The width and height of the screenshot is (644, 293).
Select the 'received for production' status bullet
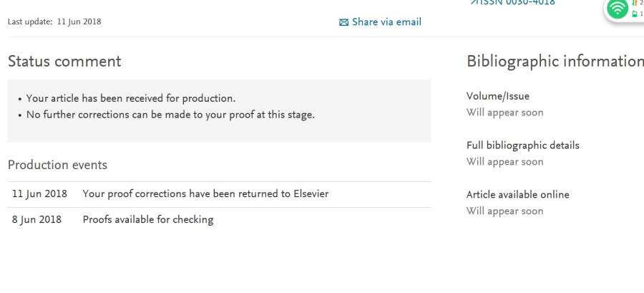coord(131,98)
